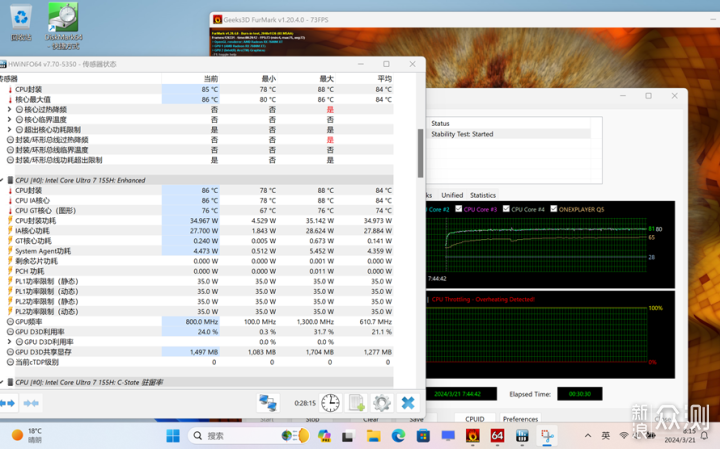Uncheck the CPU Core #3 graph checkbox
720x449 pixels.
point(458,209)
